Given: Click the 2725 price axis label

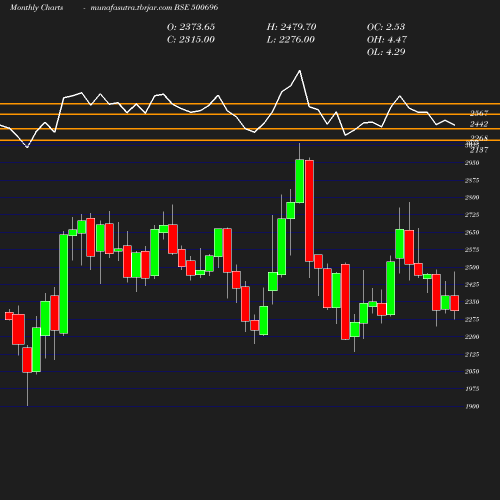Looking at the screenshot, I should (x=472, y=215).
